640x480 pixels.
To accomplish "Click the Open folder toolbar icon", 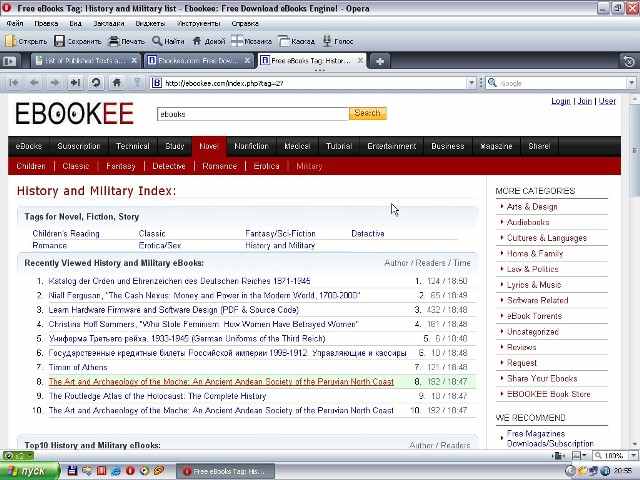I will point(10,41).
